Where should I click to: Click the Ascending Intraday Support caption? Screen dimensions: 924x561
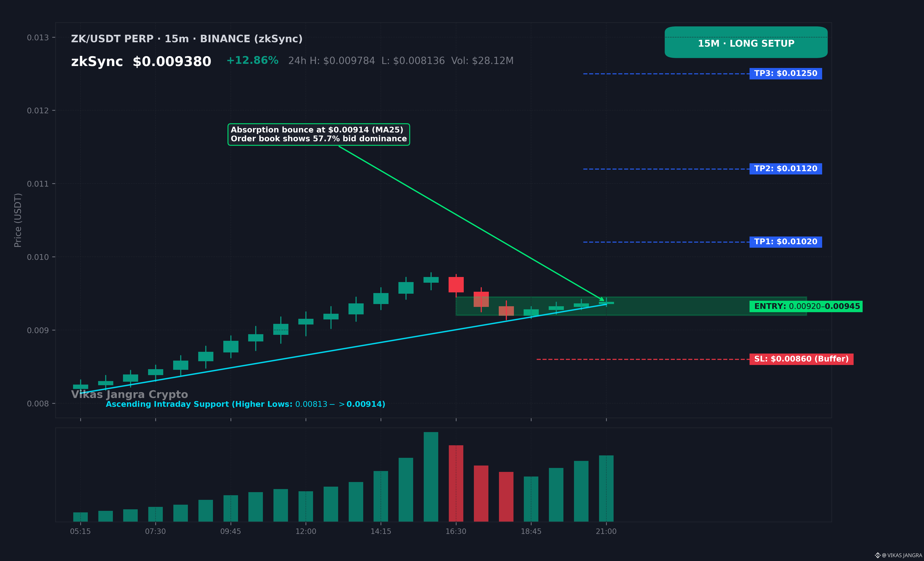point(246,404)
